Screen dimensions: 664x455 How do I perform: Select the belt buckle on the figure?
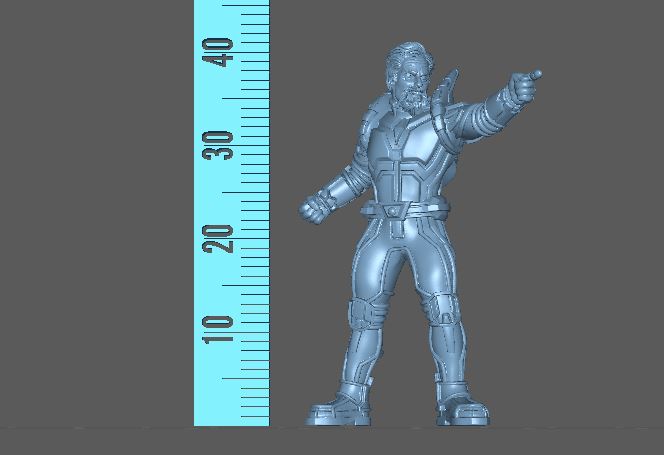pos(395,210)
